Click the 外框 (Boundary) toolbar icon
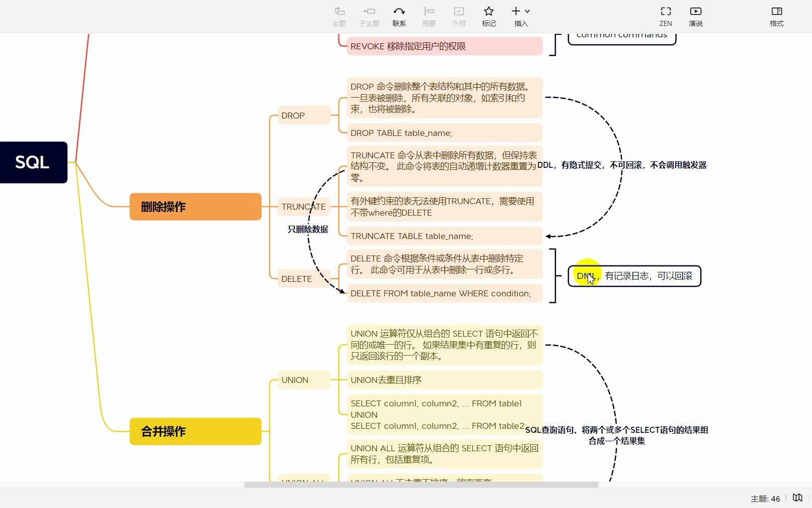The image size is (812, 508). click(x=459, y=16)
